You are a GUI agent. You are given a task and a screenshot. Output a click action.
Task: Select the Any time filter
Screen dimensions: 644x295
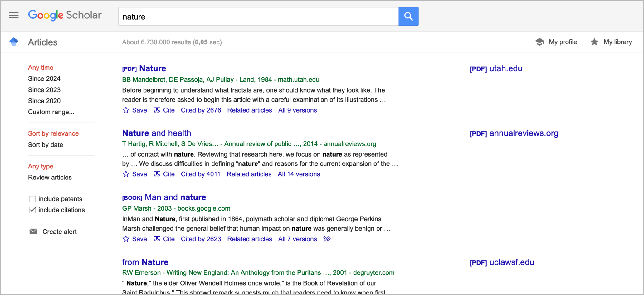click(x=41, y=67)
